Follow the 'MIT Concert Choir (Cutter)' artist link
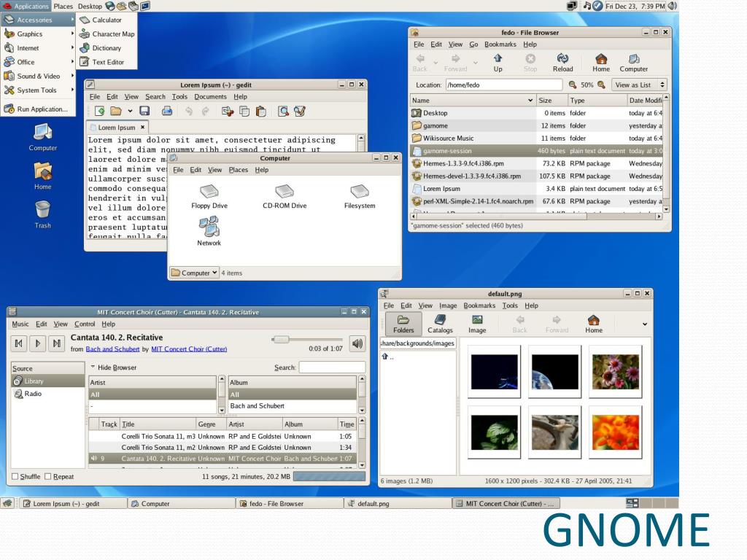 coord(189,349)
